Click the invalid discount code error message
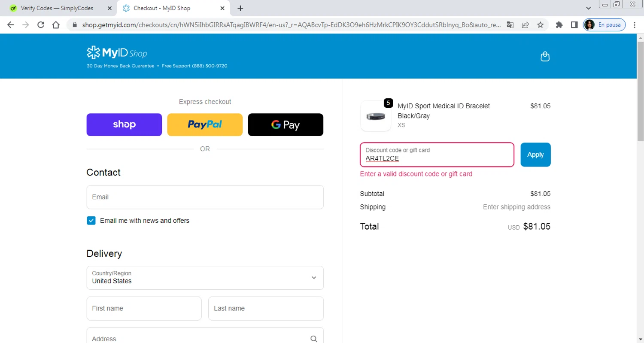Image resolution: width=644 pixels, height=343 pixels. tap(416, 174)
